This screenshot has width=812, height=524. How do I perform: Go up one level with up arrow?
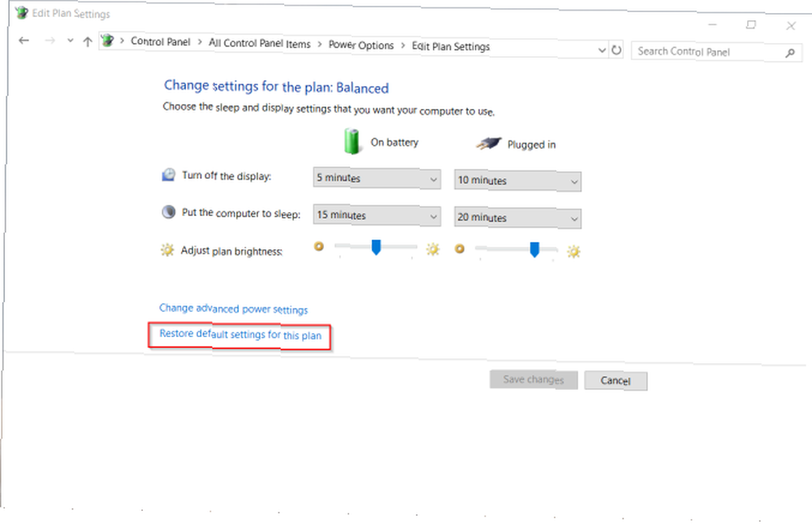(x=88, y=41)
